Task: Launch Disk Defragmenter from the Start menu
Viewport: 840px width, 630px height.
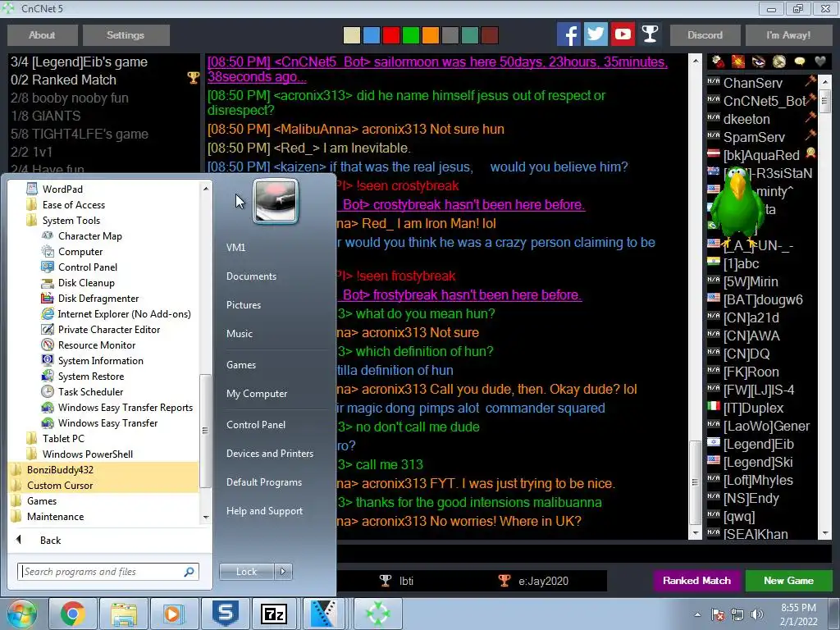Action: [98, 299]
